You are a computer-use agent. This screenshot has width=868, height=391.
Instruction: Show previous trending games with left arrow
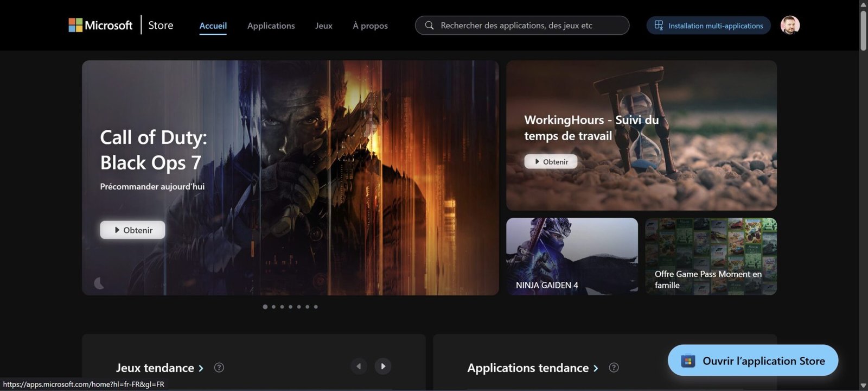(x=359, y=367)
